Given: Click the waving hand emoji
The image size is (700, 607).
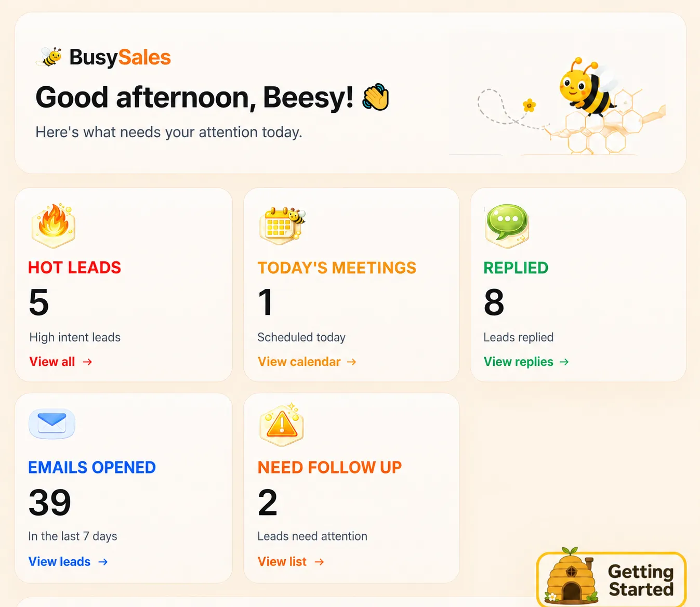Looking at the screenshot, I should coord(376,97).
